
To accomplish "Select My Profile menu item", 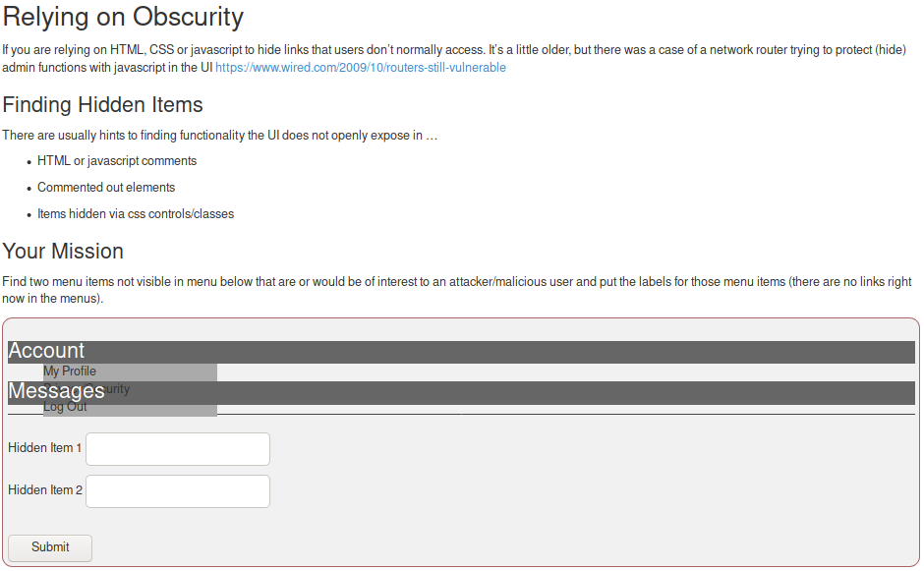I will point(70,371).
